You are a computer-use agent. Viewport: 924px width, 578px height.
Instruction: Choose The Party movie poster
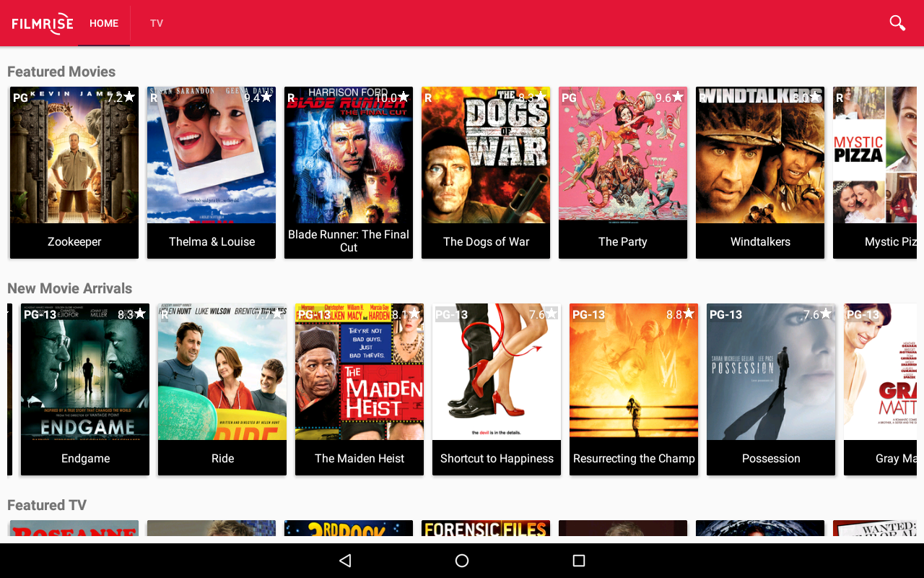point(623,155)
